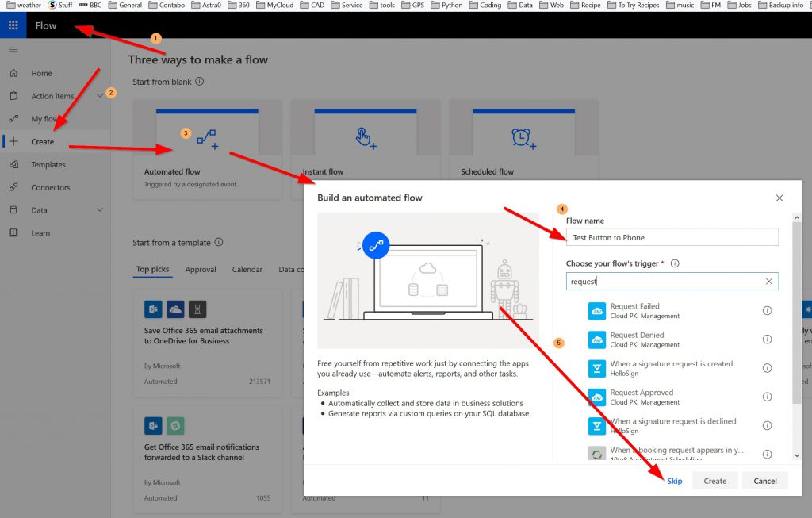Click the Home icon in sidebar
The height and width of the screenshot is (518, 812).
coord(13,73)
